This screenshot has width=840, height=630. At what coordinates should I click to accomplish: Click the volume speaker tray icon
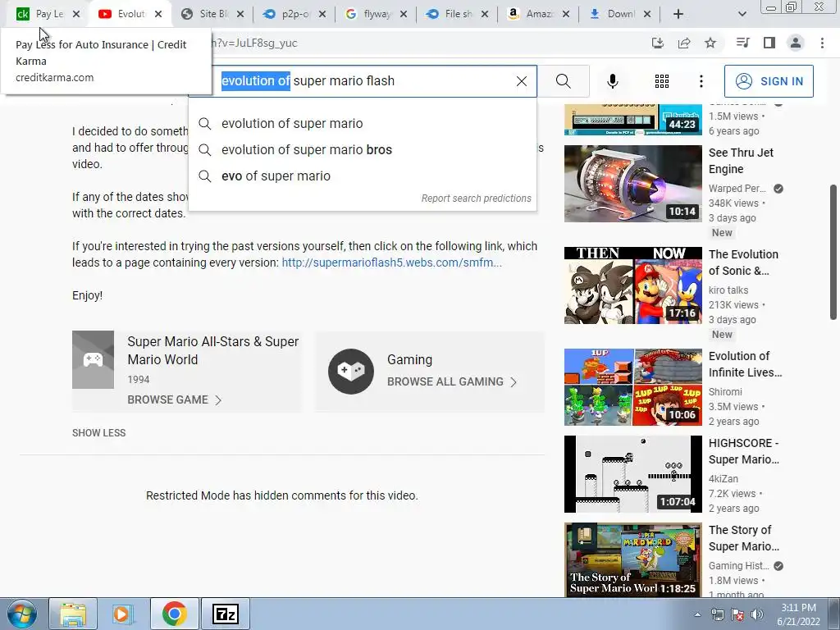pyautogui.click(x=757, y=614)
